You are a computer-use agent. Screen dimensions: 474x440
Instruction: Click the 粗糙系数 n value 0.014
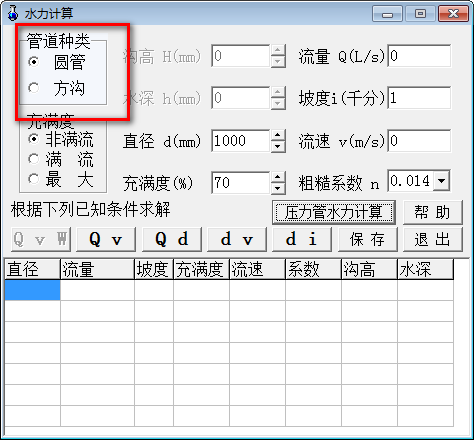411,181
